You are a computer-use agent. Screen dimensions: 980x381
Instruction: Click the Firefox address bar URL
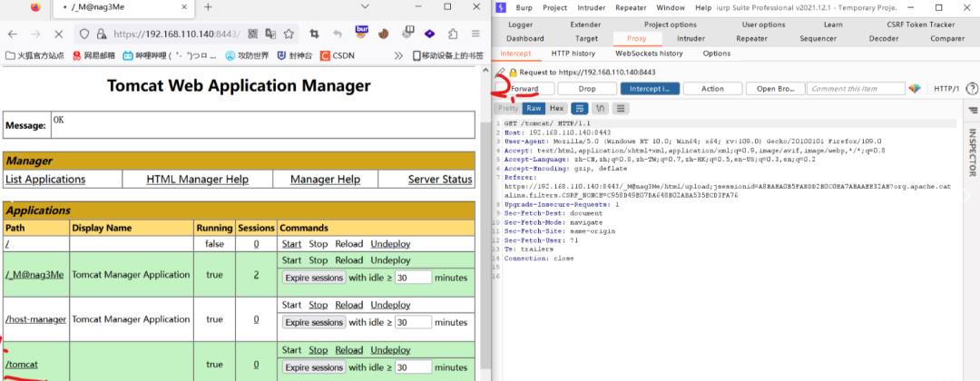coord(175,34)
